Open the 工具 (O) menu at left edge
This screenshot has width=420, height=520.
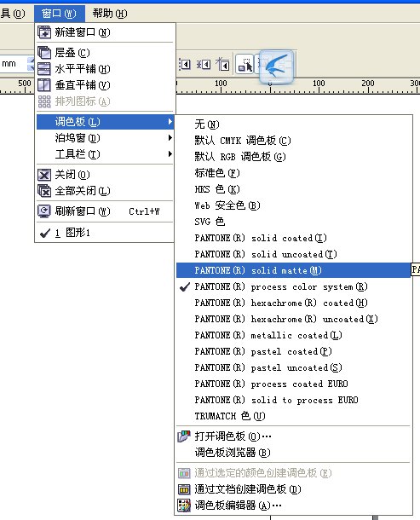click(x=13, y=14)
